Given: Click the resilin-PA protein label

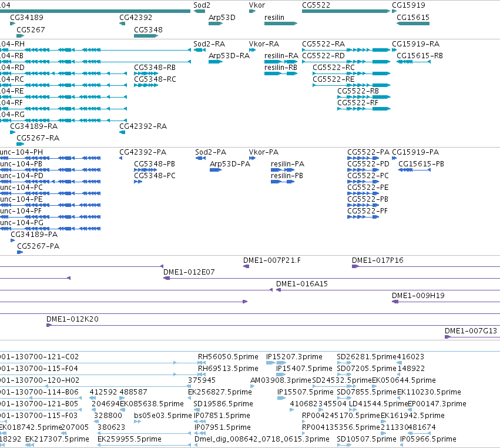Looking at the screenshot, I should pyautogui.click(x=288, y=163).
